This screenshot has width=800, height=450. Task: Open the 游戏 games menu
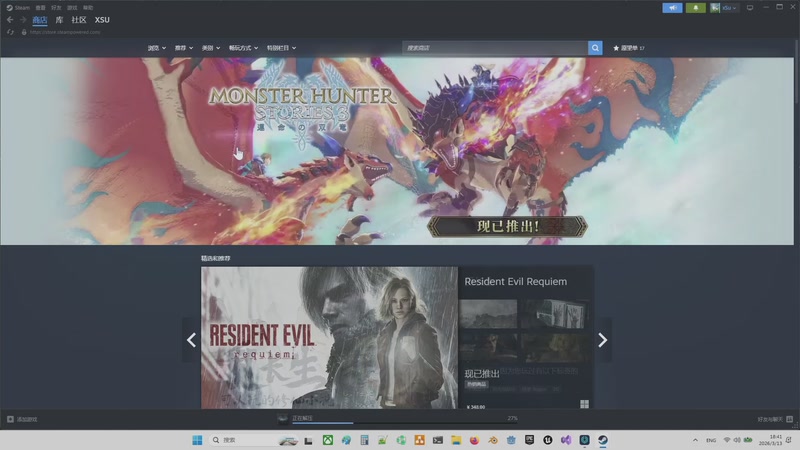coord(72,8)
